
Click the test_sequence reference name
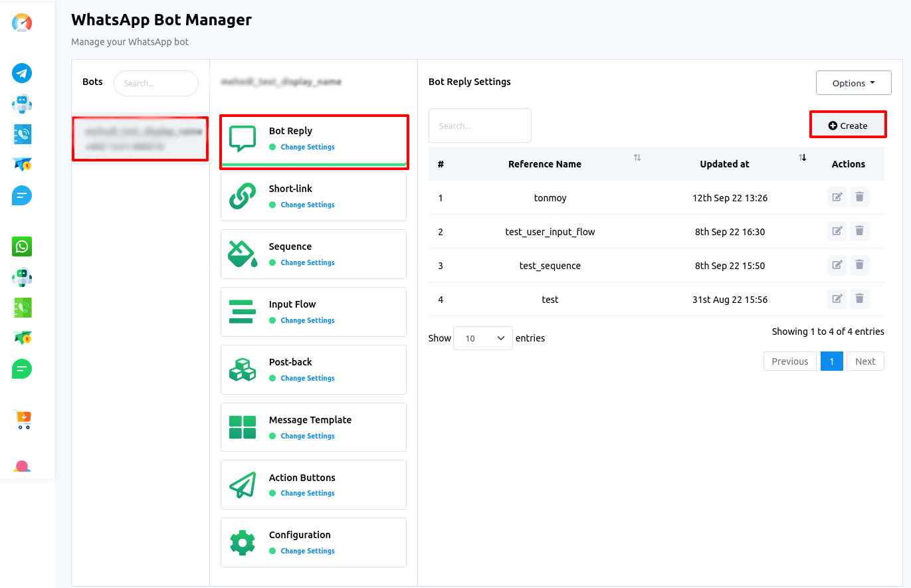[x=550, y=266]
